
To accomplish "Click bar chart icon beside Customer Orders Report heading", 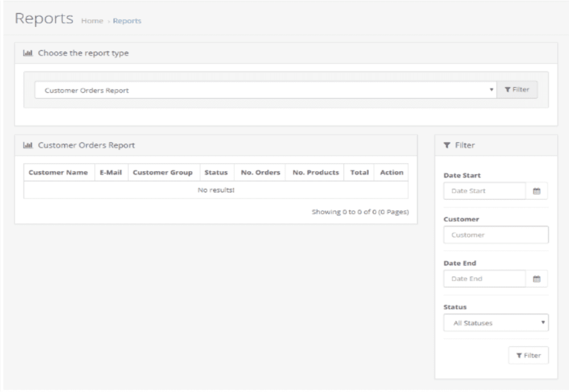I will pyautogui.click(x=28, y=145).
